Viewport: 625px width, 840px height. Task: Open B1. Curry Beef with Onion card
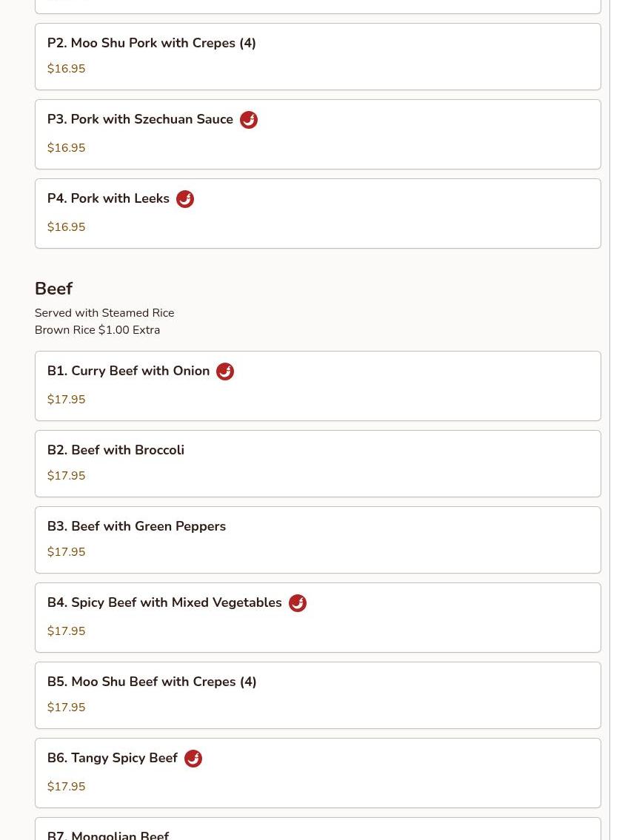click(318, 386)
